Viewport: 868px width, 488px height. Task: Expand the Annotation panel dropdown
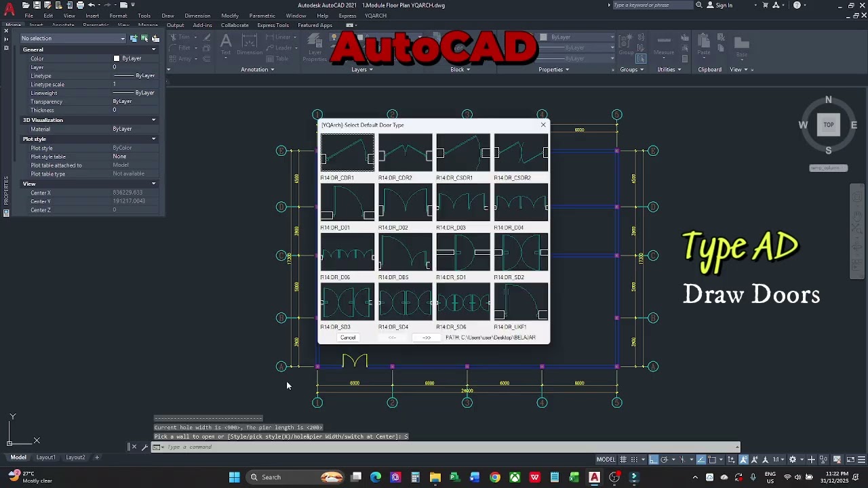click(x=258, y=69)
